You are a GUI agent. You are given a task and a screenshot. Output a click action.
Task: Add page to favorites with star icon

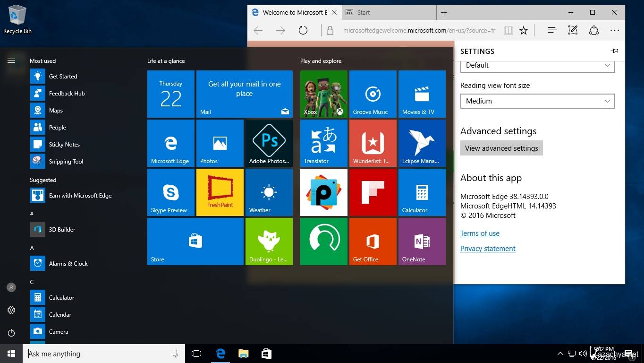pos(523,30)
